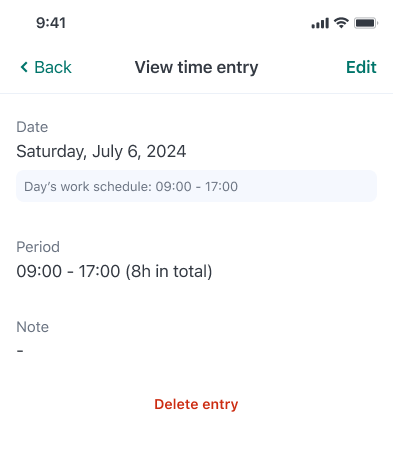Tap the Saturday, July 6, 2024 date value
393x450 pixels.
[x=101, y=151]
